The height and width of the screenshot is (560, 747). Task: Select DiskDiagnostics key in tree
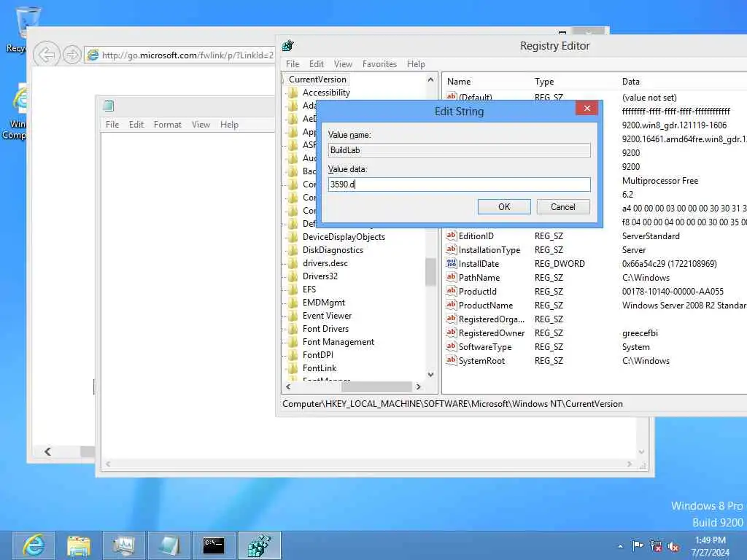tap(333, 250)
